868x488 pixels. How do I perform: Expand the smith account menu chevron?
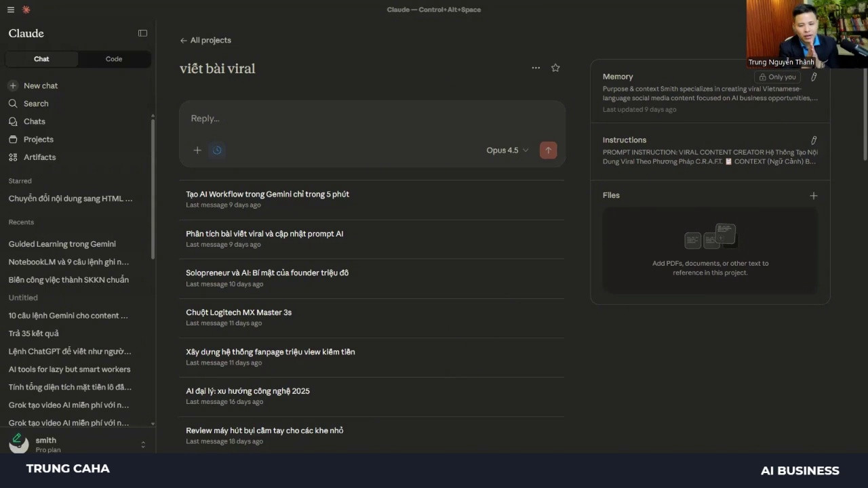(x=143, y=445)
